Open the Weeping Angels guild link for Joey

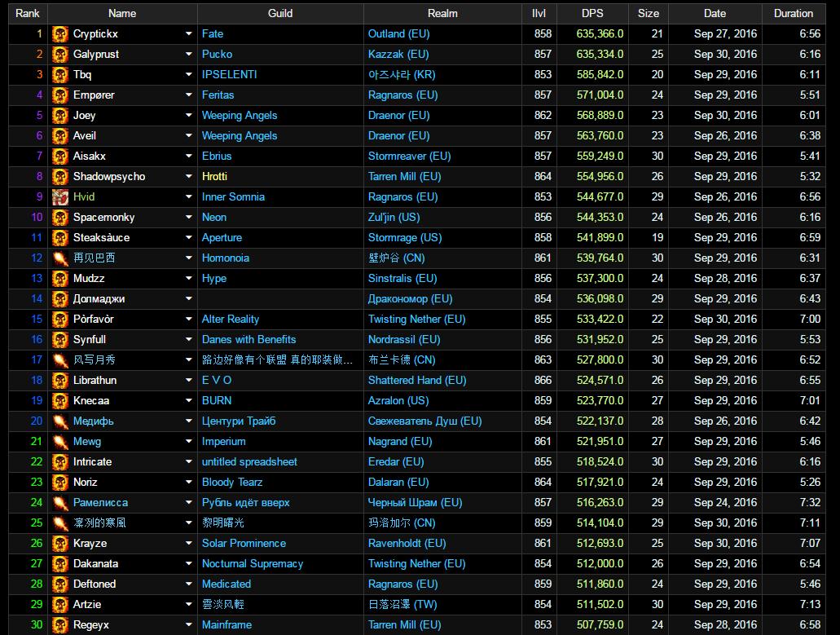pos(240,115)
